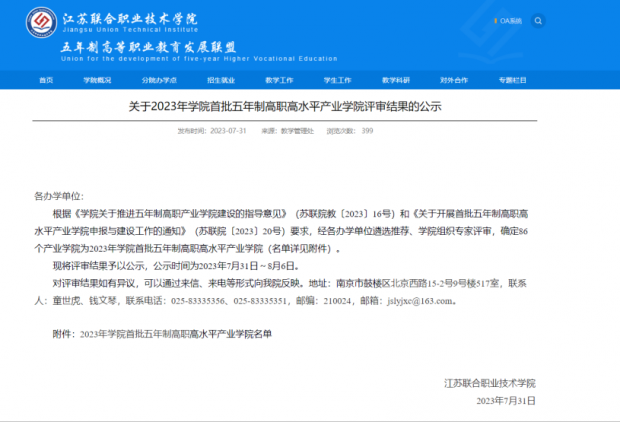Viewport: 620px width, 422px height.
Task: Click the document number (苏联院〔2023〕20号)
Action: pyautogui.click(x=240, y=231)
